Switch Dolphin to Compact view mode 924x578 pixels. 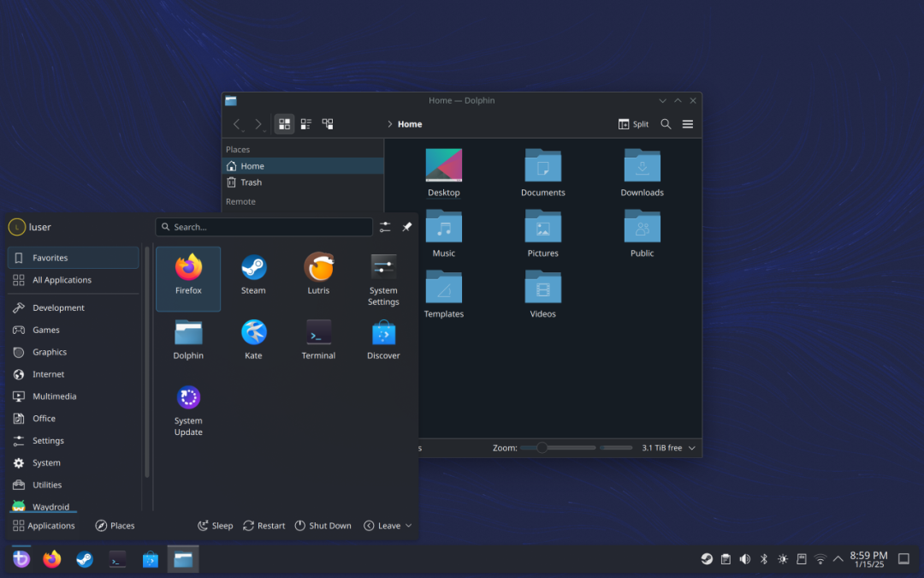(x=305, y=124)
